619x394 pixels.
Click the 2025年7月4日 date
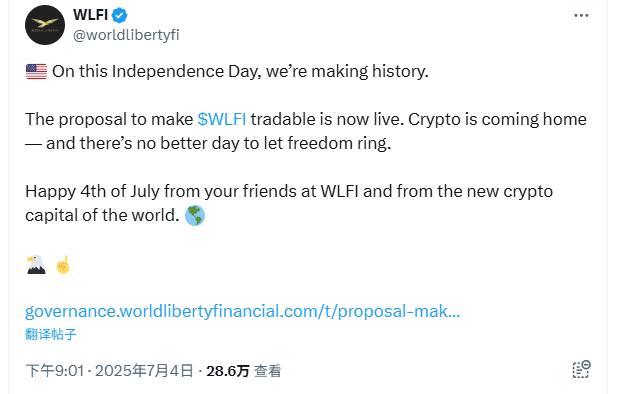pos(144,371)
